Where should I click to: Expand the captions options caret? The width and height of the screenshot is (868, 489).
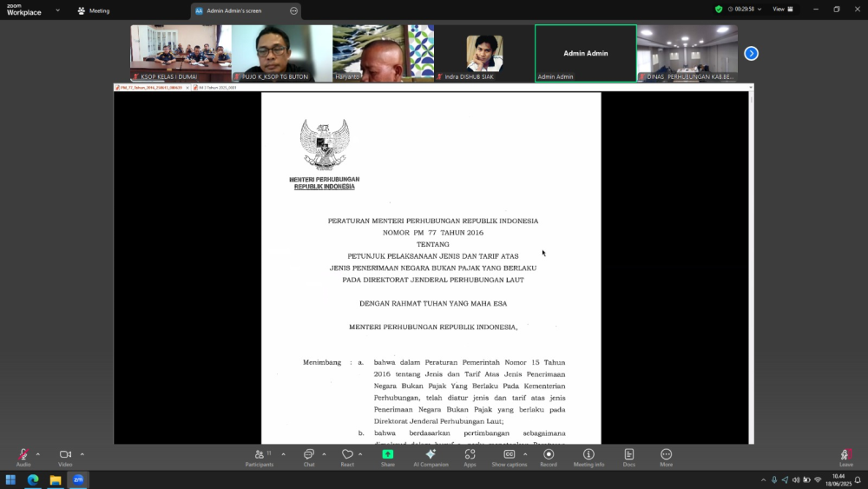pyautogui.click(x=525, y=454)
